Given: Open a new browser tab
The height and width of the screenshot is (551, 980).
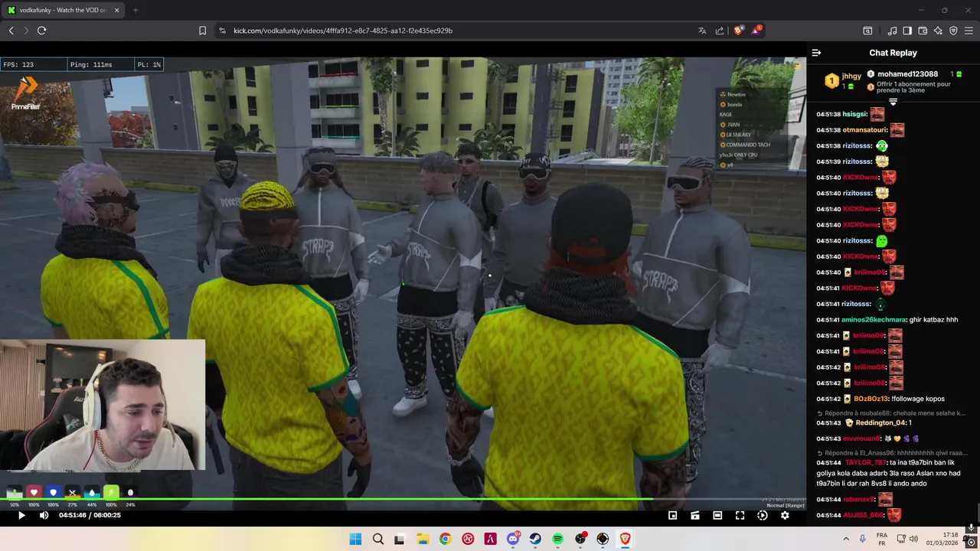Looking at the screenshot, I should 136,10.
